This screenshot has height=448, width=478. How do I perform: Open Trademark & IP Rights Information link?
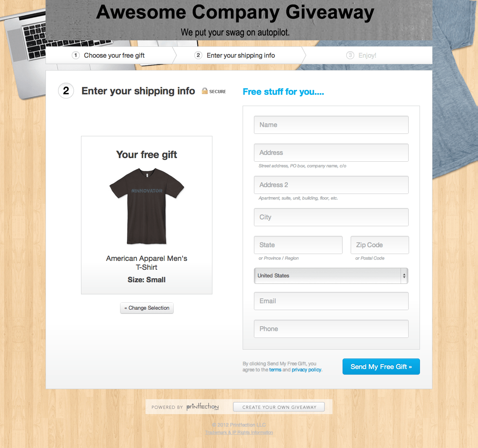click(x=239, y=432)
